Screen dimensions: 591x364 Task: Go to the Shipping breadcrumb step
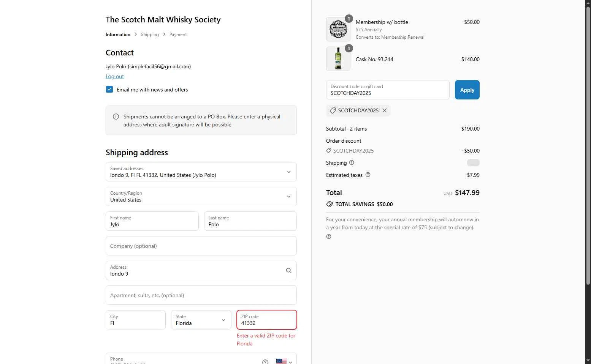pyautogui.click(x=150, y=35)
